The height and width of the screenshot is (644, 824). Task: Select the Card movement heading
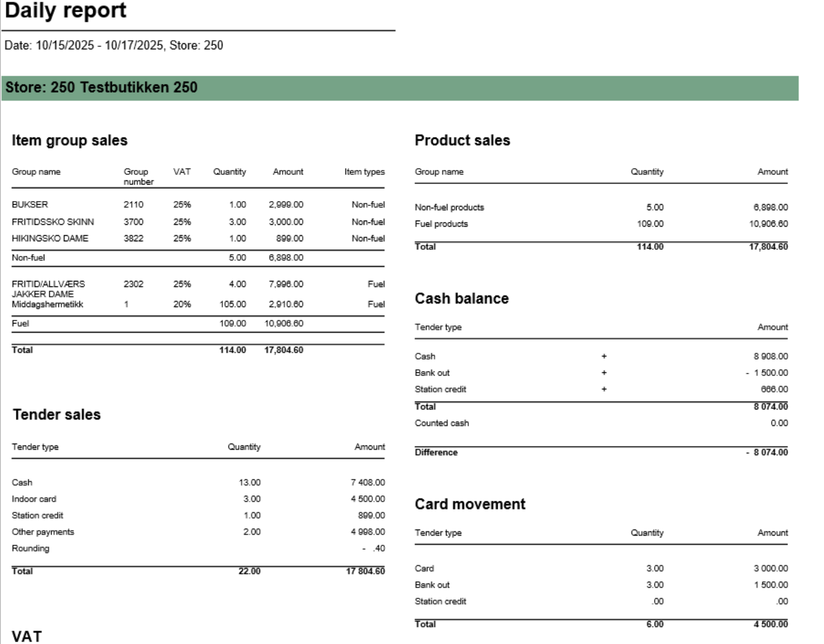(470, 504)
